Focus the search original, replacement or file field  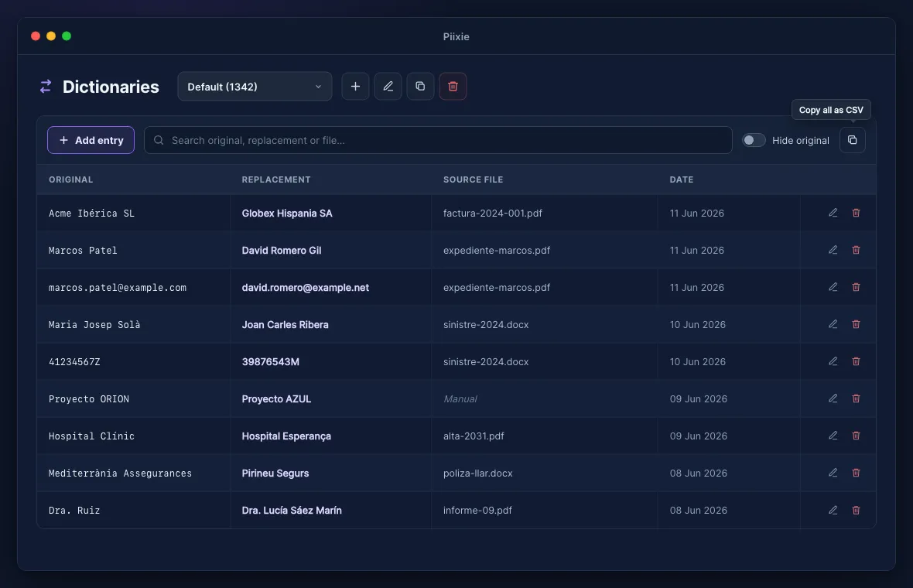(x=438, y=140)
